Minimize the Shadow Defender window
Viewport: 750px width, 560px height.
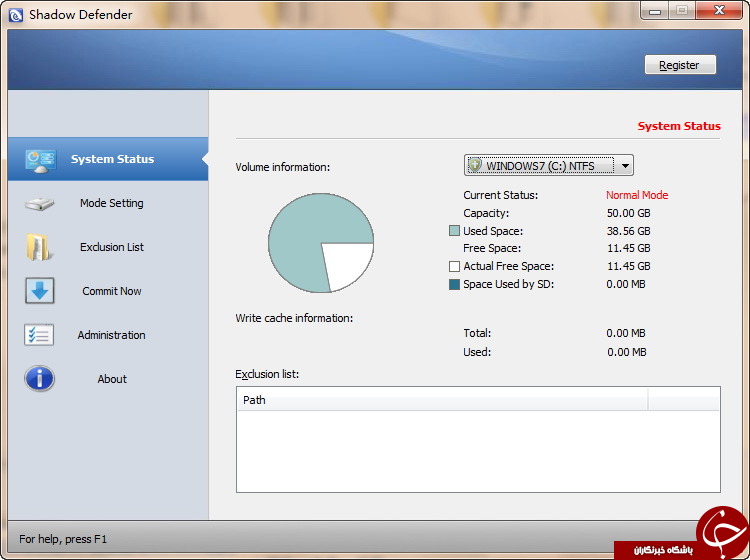point(655,11)
